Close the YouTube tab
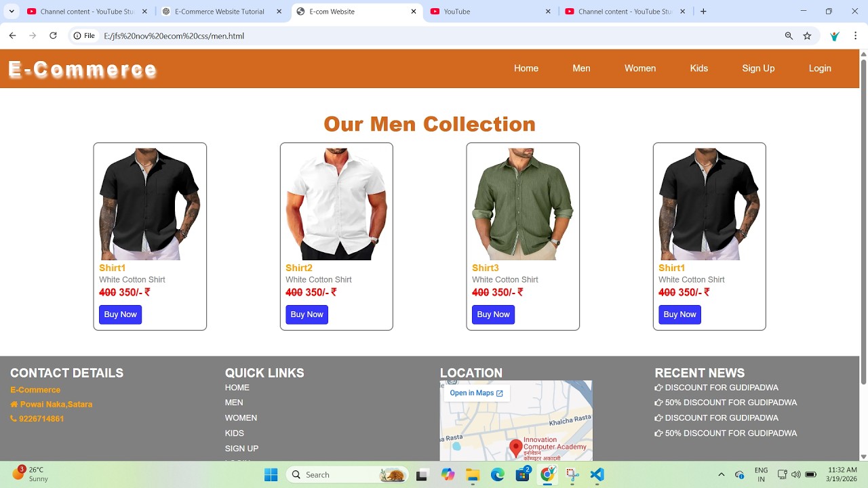The width and height of the screenshot is (868, 488). pyautogui.click(x=548, y=12)
